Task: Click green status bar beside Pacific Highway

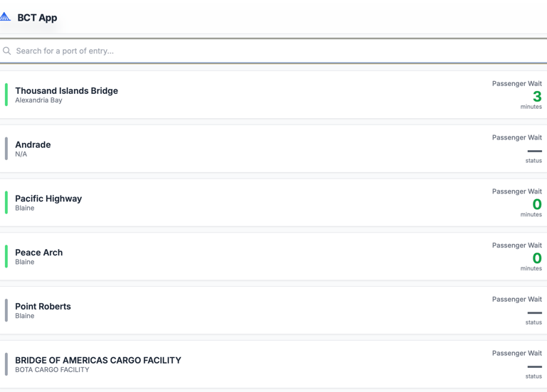Action: 6,203
